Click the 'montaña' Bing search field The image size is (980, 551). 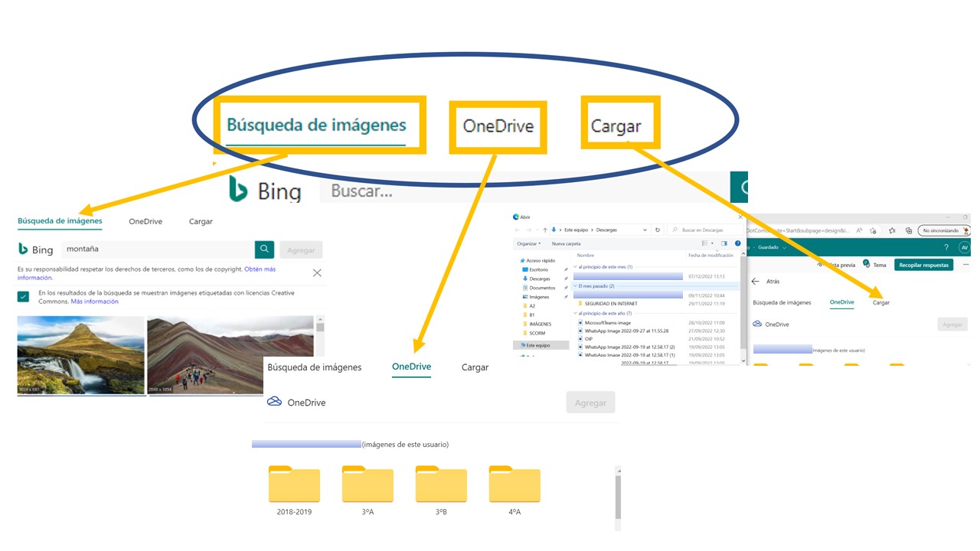tap(158, 249)
